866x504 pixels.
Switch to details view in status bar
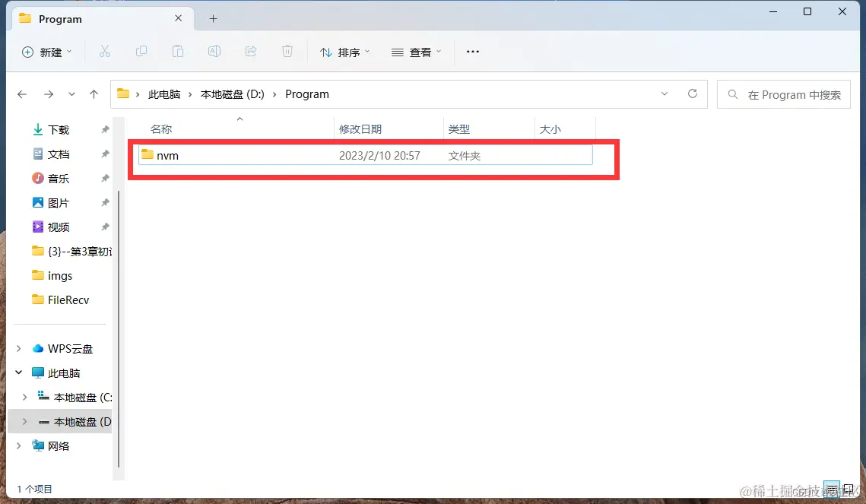click(831, 489)
